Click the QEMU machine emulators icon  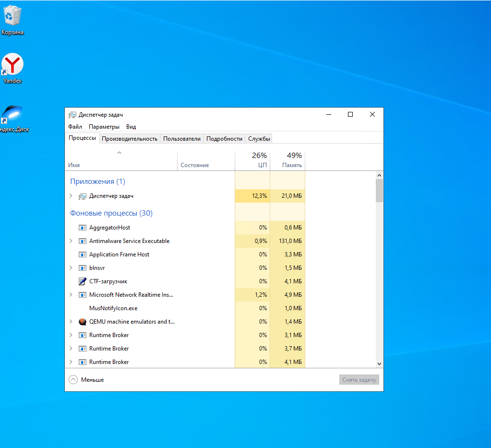(x=83, y=322)
